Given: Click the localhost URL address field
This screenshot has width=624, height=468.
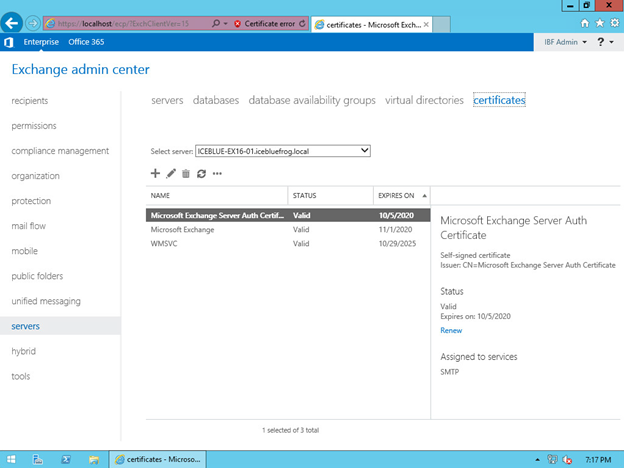Looking at the screenshot, I should [x=123, y=24].
